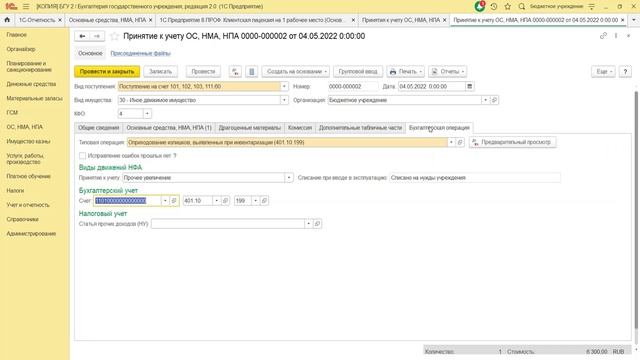
Task: Expand Статья прочих доходов dropdown arrow
Action: click(x=308, y=224)
